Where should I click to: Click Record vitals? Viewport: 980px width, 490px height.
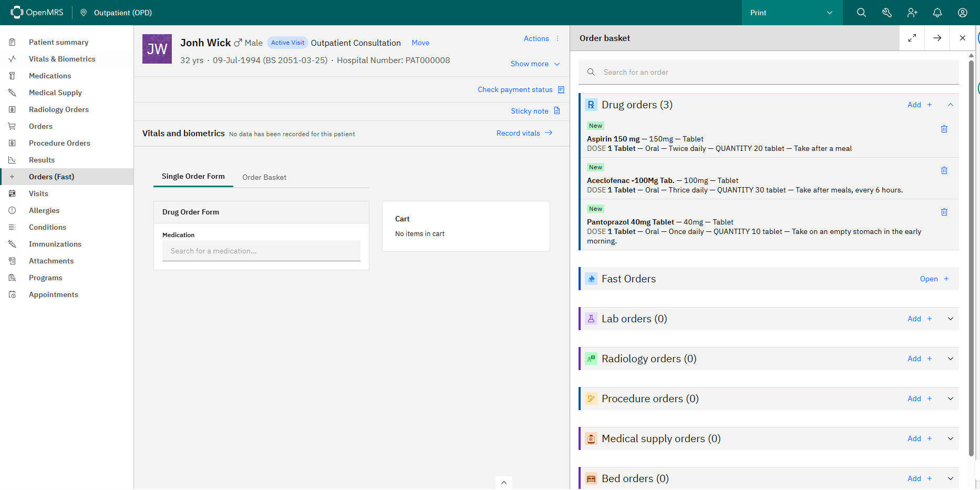pyautogui.click(x=524, y=133)
